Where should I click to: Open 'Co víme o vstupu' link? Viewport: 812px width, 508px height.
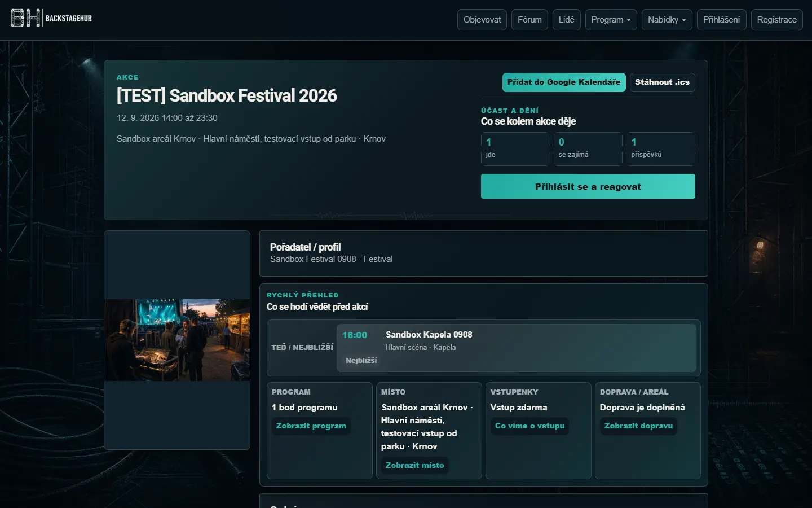point(530,426)
